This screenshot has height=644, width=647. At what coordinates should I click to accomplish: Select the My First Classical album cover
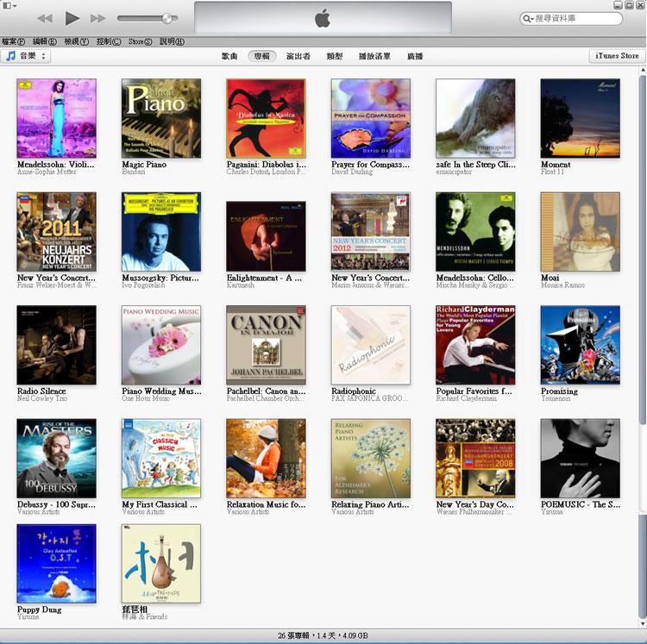click(x=161, y=459)
